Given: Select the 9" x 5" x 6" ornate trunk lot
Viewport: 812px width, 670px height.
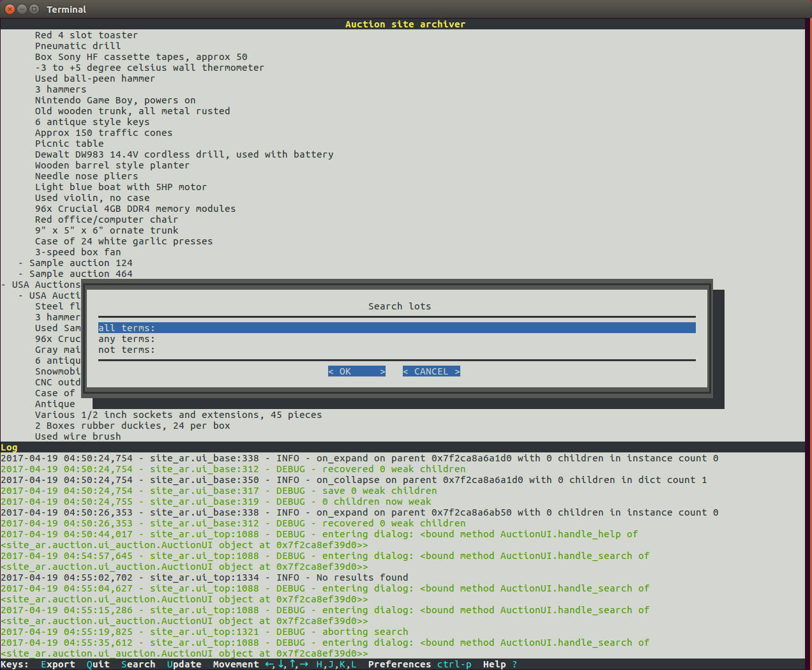Looking at the screenshot, I should pos(107,230).
